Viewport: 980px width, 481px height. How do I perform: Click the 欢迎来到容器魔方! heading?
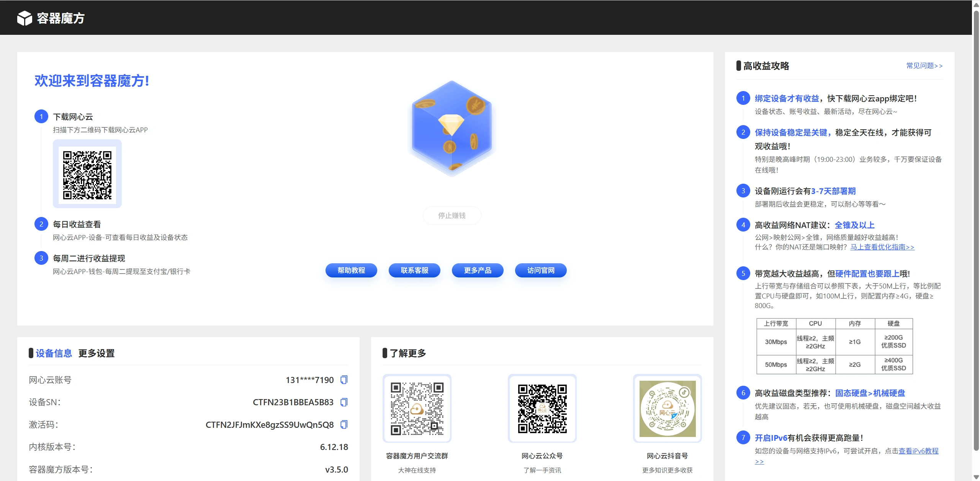[92, 81]
